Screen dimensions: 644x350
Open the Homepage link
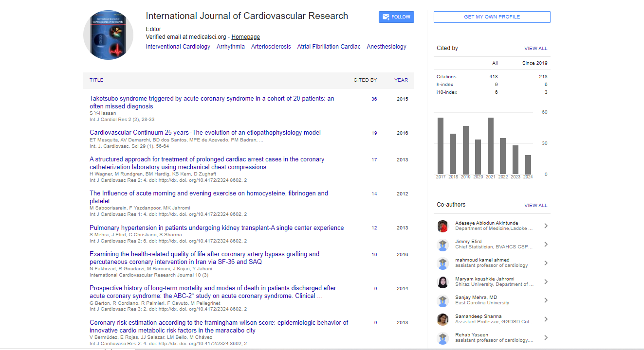point(245,37)
